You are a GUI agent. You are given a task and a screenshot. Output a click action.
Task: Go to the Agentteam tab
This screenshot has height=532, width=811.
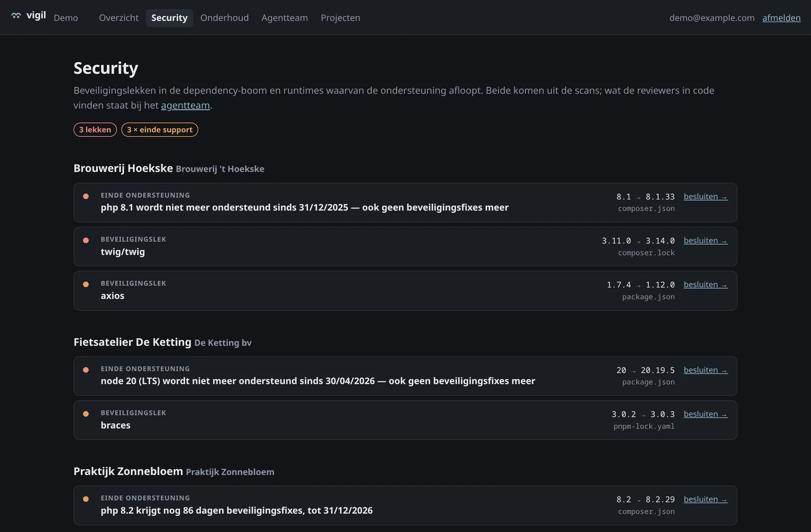tap(285, 18)
